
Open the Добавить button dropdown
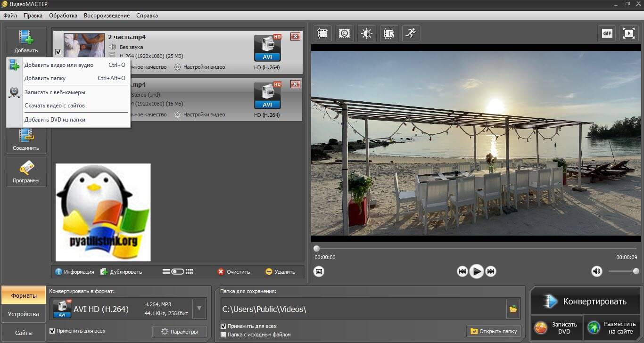[26, 41]
